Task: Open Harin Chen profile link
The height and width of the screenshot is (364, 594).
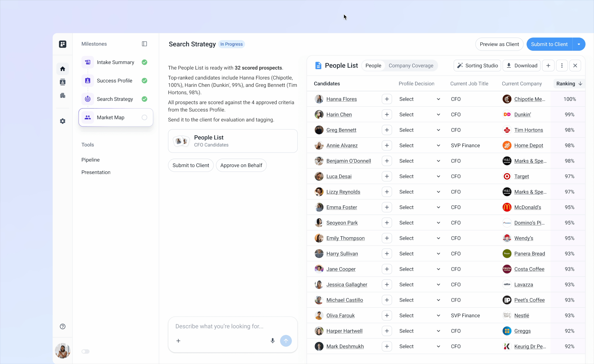Action: click(339, 115)
